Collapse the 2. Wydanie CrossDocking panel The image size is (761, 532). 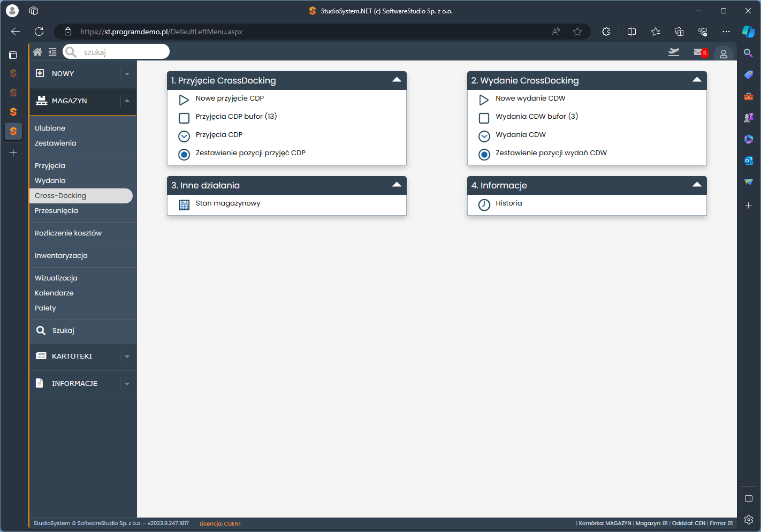(x=697, y=80)
